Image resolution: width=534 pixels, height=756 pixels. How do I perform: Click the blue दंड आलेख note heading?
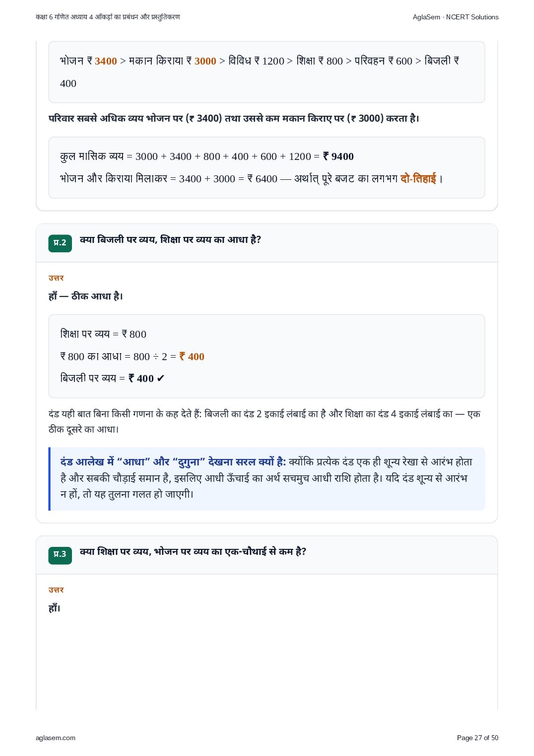pos(173,462)
